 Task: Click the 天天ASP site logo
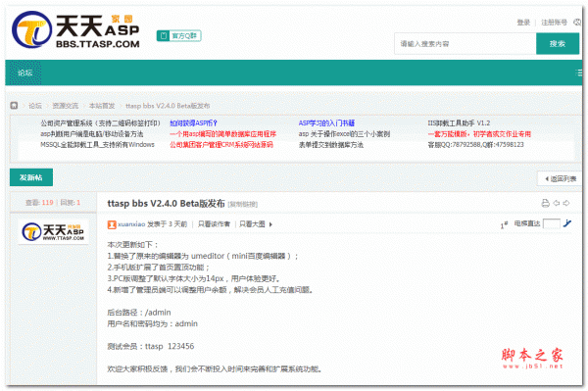(x=75, y=30)
